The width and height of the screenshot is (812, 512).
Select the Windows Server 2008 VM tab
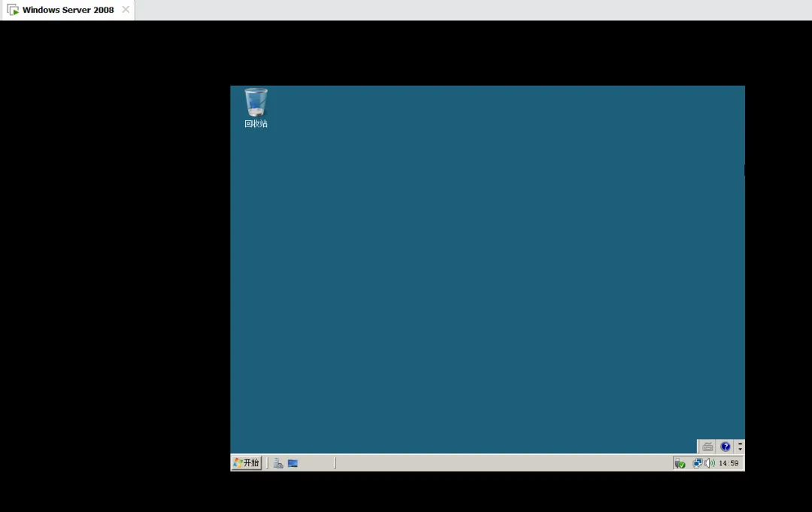(x=68, y=10)
